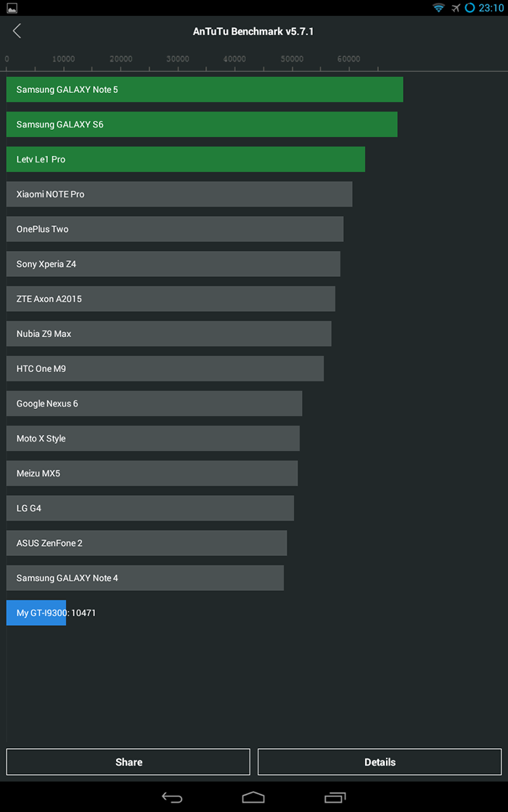The height and width of the screenshot is (812, 508).
Task: Tap the battery ring status icon
Action: (x=470, y=8)
